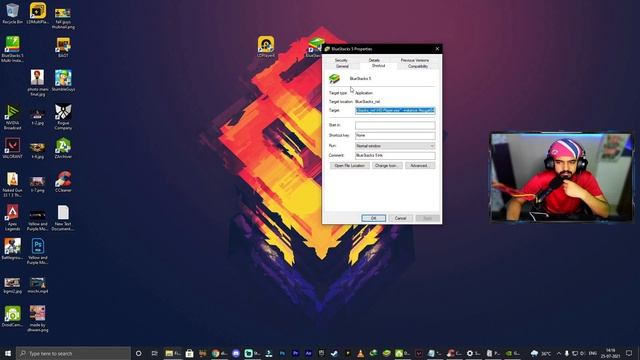Click the Open File Location button
The height and width of the screenshot is (360, 640).
pyautogui.click(x=349, y=165)
